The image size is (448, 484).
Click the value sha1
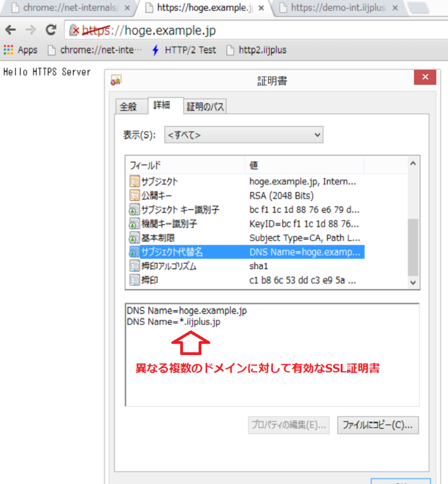[259, 266]
